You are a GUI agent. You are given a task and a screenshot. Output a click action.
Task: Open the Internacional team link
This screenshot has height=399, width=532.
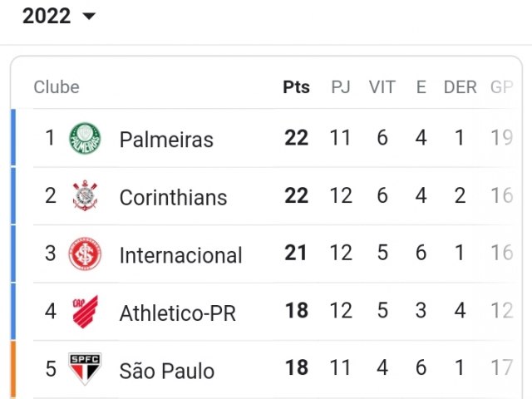[181, 255]
